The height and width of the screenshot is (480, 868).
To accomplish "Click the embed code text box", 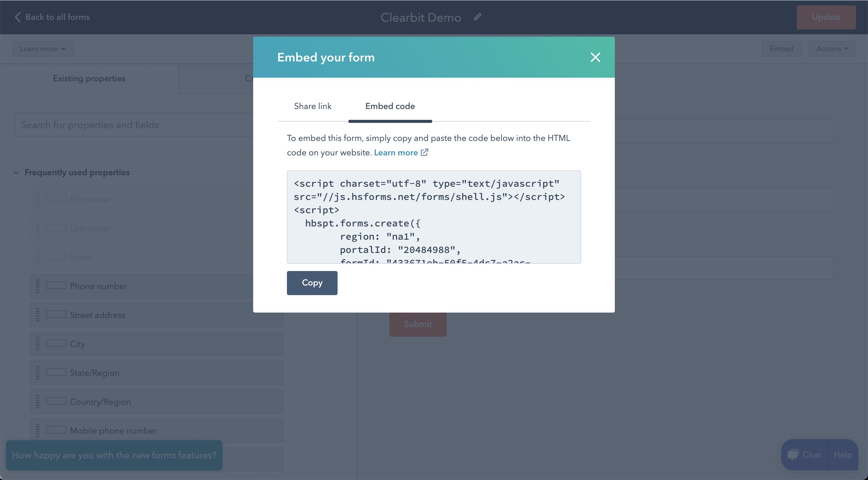I will 433,217.
